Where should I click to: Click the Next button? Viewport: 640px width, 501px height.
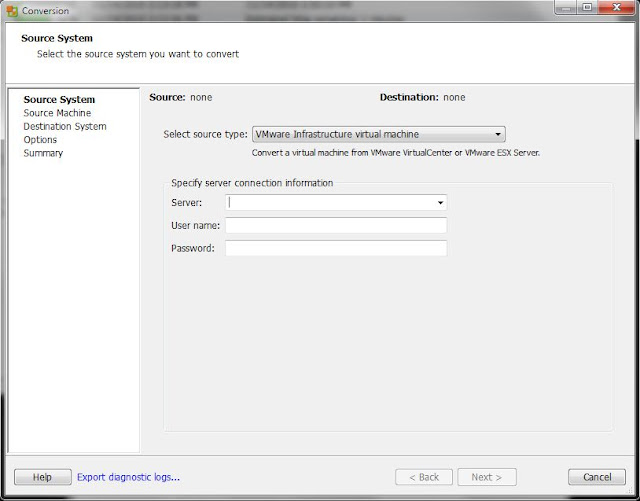coord(487,477)
